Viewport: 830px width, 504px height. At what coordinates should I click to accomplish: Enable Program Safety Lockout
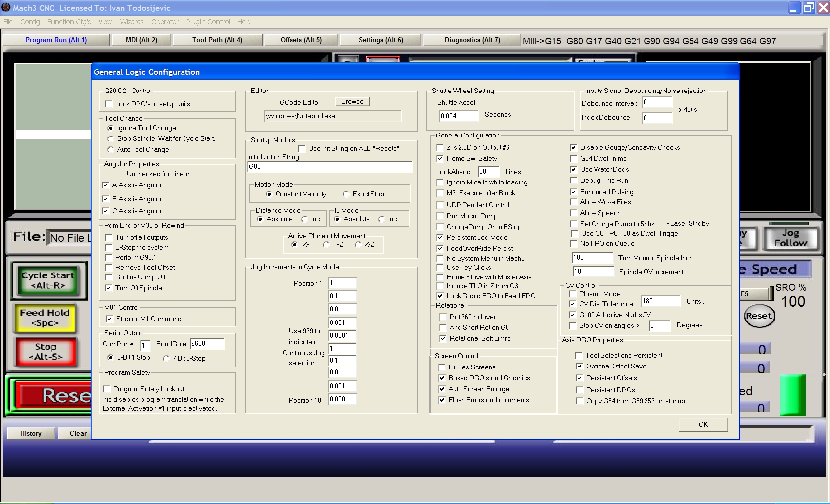coord(107,389)
